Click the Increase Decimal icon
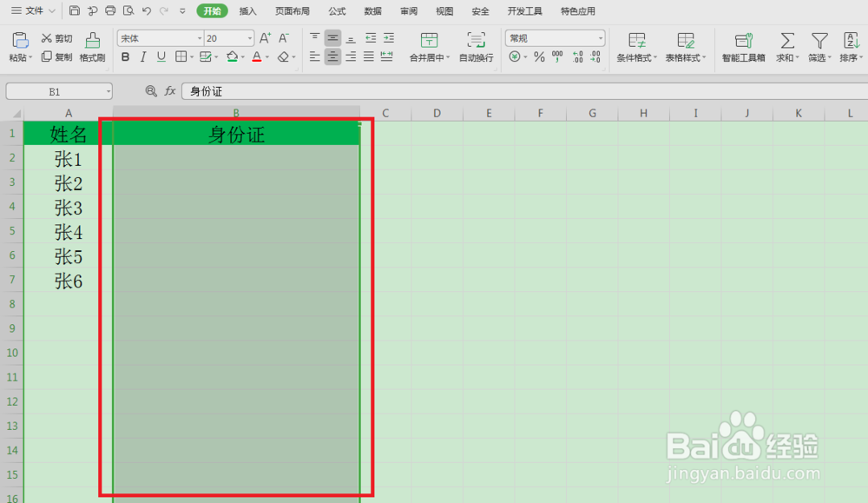This screenshot has height=503, width=868. [575, 56]
